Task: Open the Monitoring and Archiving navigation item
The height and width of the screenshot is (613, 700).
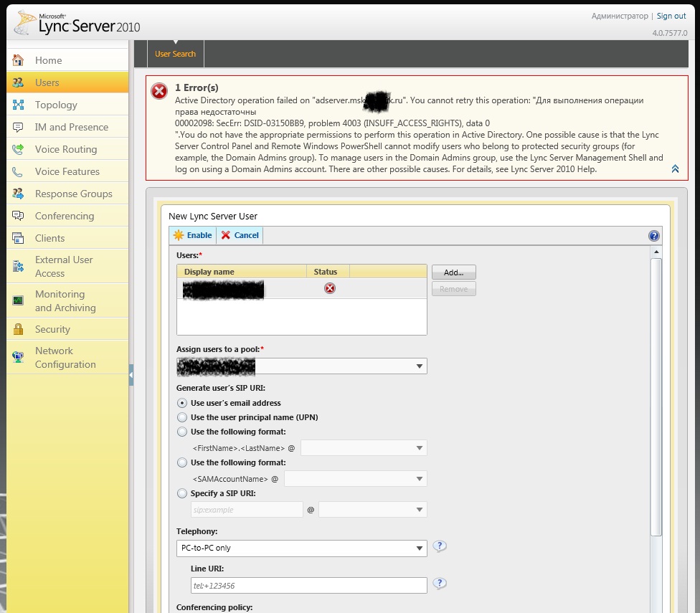Action: point(67,300)
